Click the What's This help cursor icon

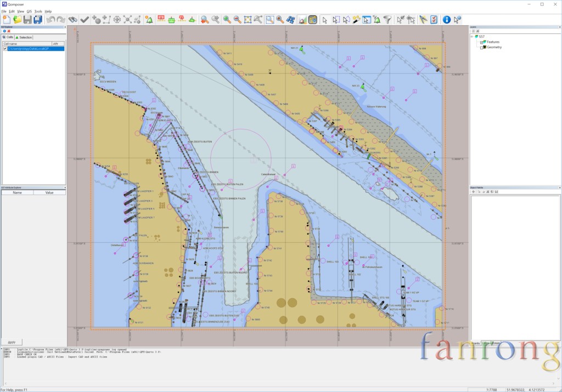pyautogui.click(x=457, y=20)
